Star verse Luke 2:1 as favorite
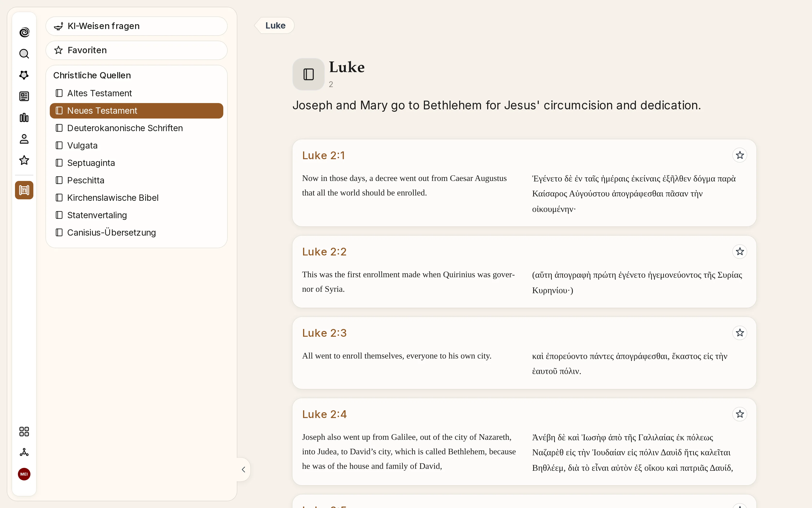This screenshot has width=812, height=508. coord(739,155)
